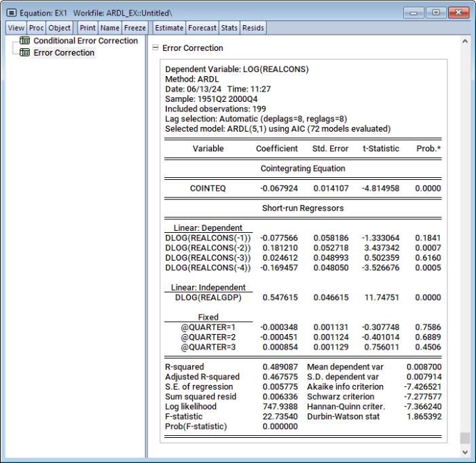The height and width of the screenshot is (463, 476).
Task: Click the Error Correction table icon
Action: tap(24, 53)
